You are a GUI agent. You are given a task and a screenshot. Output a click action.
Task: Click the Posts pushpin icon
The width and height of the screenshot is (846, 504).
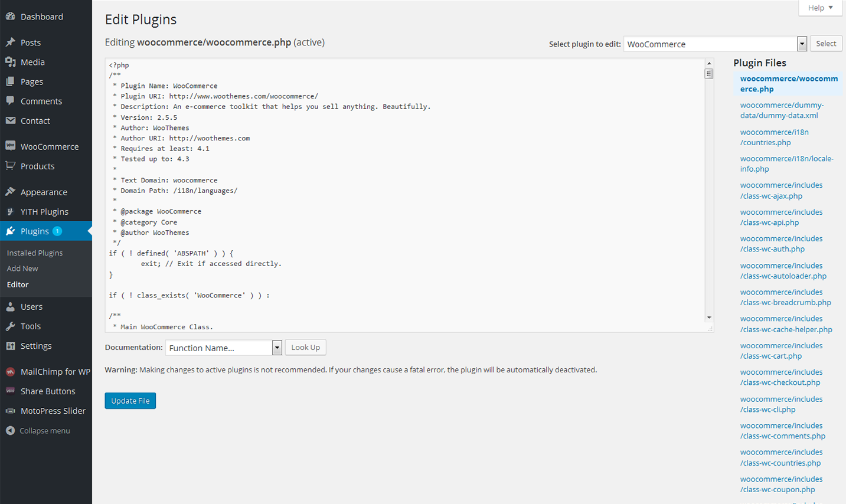point(10,42)
